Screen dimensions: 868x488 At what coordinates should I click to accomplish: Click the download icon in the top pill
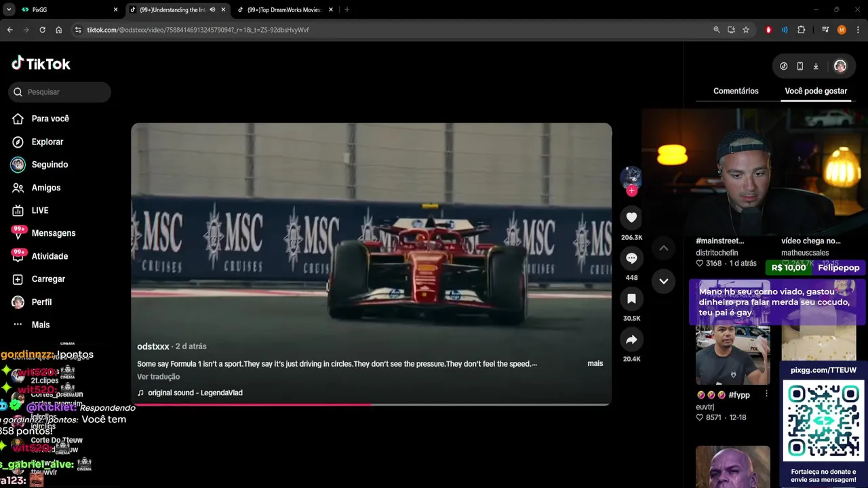coord(816,66)
